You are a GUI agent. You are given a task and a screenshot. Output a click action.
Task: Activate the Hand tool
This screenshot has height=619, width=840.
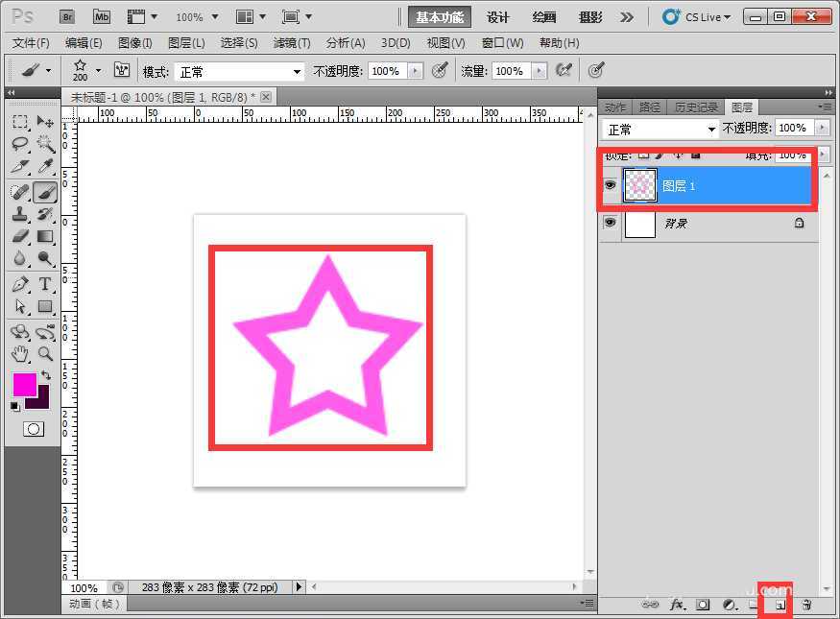(20, 353)
